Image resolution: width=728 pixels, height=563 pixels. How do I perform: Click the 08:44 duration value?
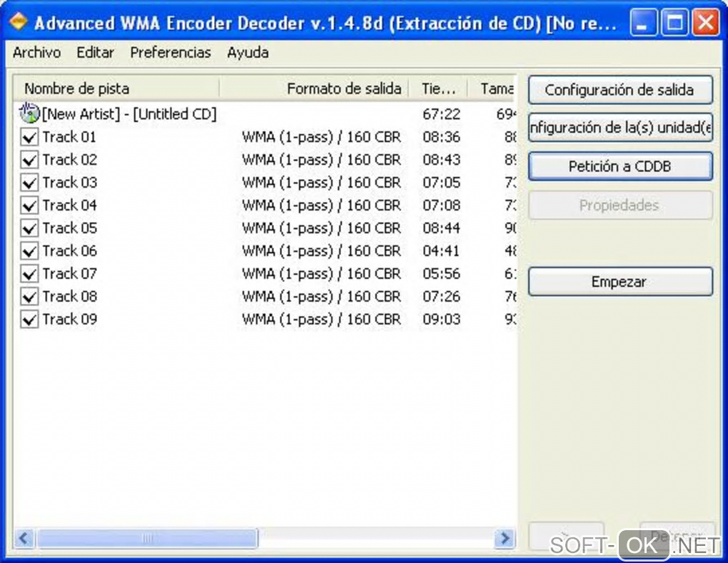click(441, 228)
